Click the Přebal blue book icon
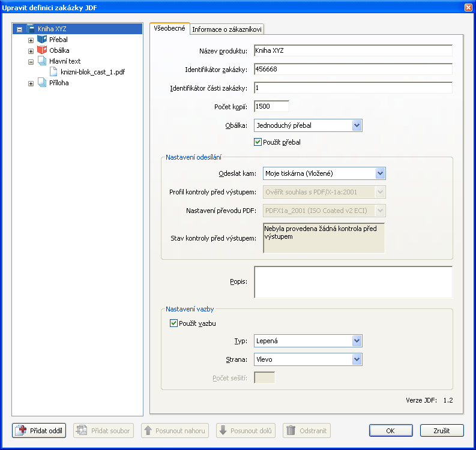 42,40
